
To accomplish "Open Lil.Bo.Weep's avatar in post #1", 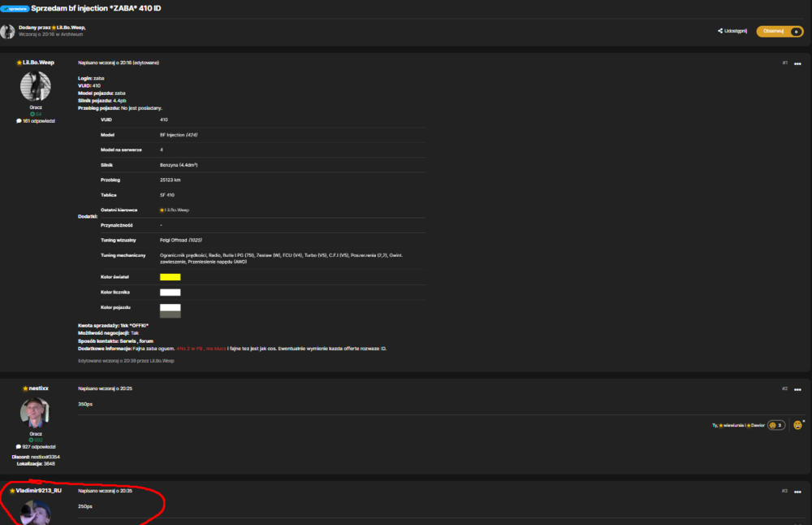I will point(35,85).
